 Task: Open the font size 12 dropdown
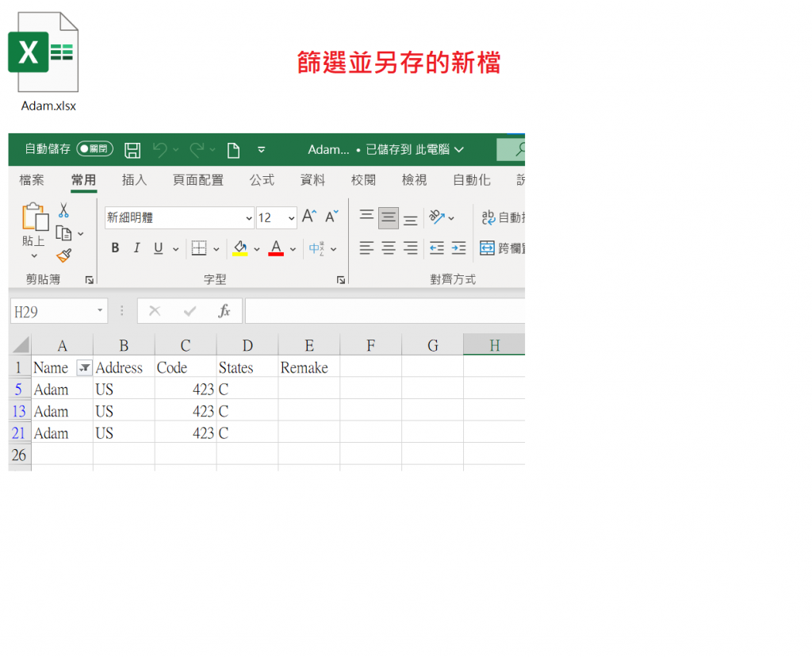(292, 218)
